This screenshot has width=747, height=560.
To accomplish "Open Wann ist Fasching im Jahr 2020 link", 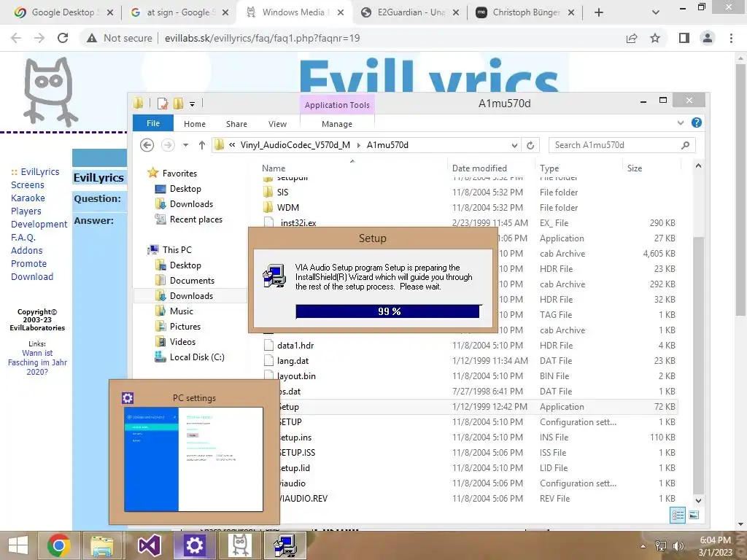I will (37, 362).
